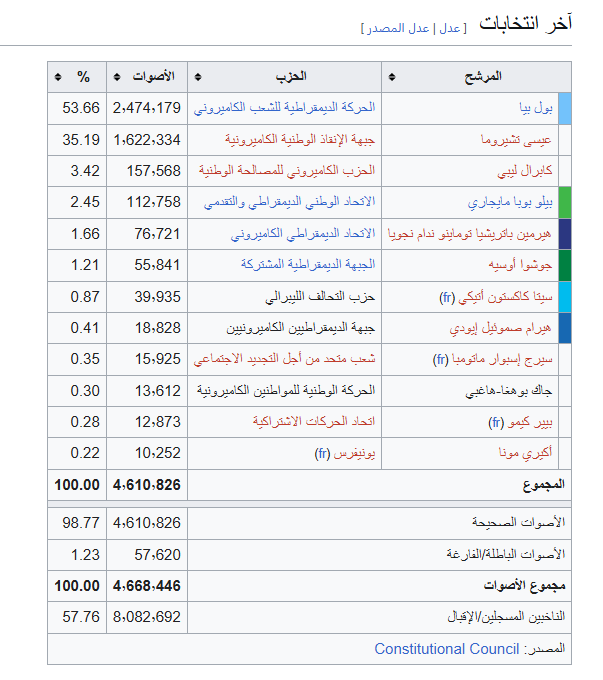The image size is (603, 680).
Task: Open French (fr) link beside يونيفرس
Action: [322, 454]
